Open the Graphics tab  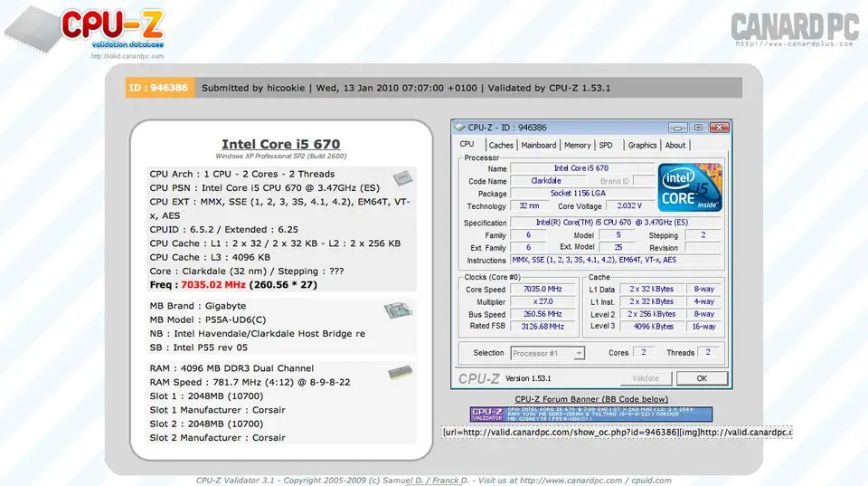pos(642,145)
